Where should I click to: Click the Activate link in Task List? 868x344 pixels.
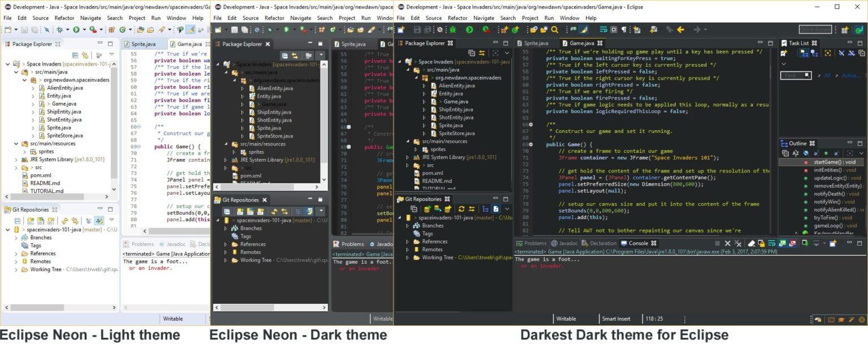pos(849,75)
